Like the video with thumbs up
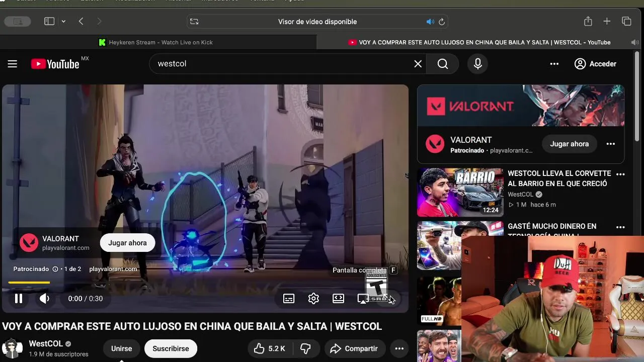This screenshot has width=644, height=362. (x=270, y=348)
